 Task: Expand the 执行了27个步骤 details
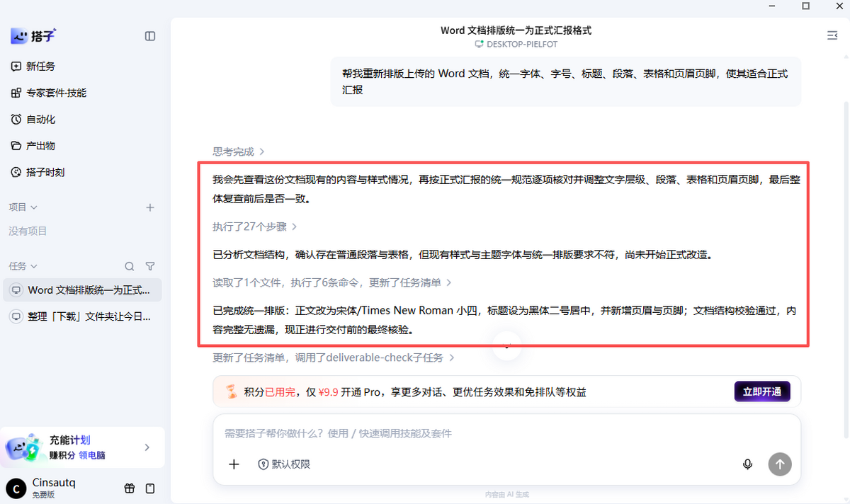pos(255,227)
